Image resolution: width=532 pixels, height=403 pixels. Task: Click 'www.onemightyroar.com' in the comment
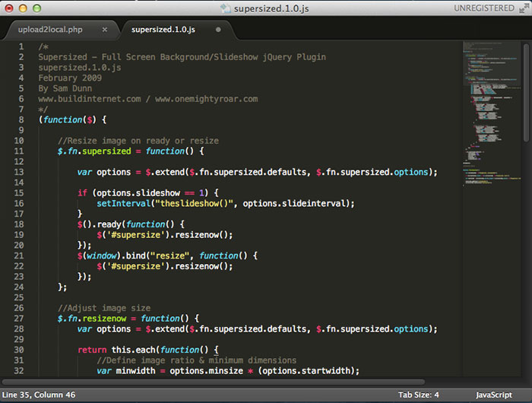(206, 99)
